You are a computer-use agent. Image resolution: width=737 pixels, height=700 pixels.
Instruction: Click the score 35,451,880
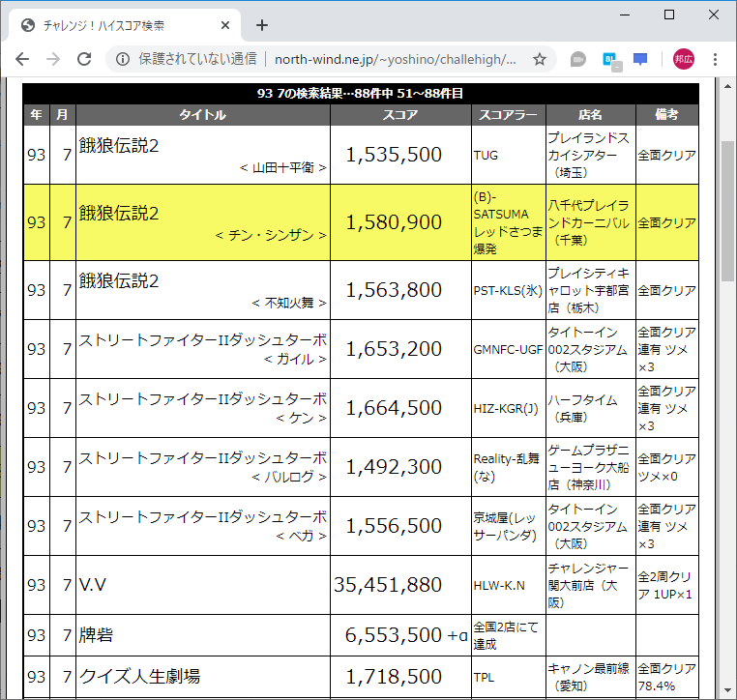coord(388,585)
